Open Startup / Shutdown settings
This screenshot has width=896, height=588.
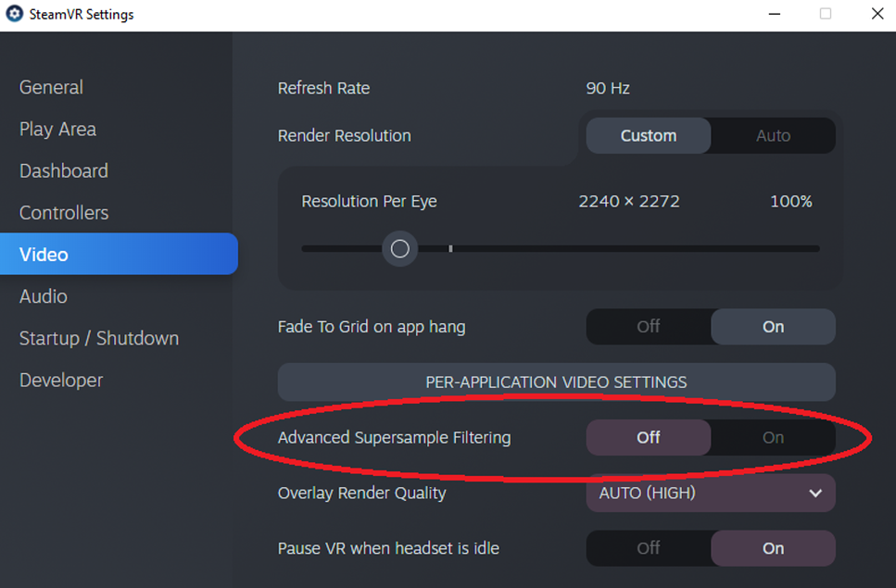(x=99, y=338)
